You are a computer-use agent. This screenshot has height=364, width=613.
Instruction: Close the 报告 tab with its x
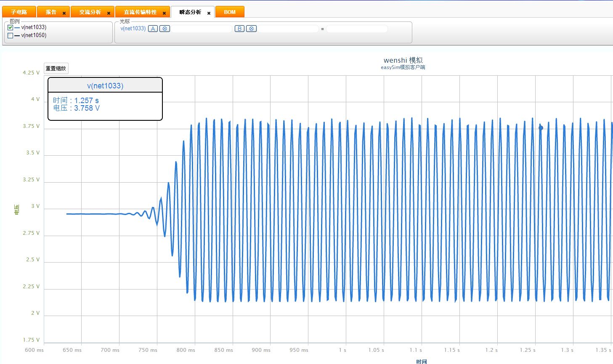tap(64, 13)
